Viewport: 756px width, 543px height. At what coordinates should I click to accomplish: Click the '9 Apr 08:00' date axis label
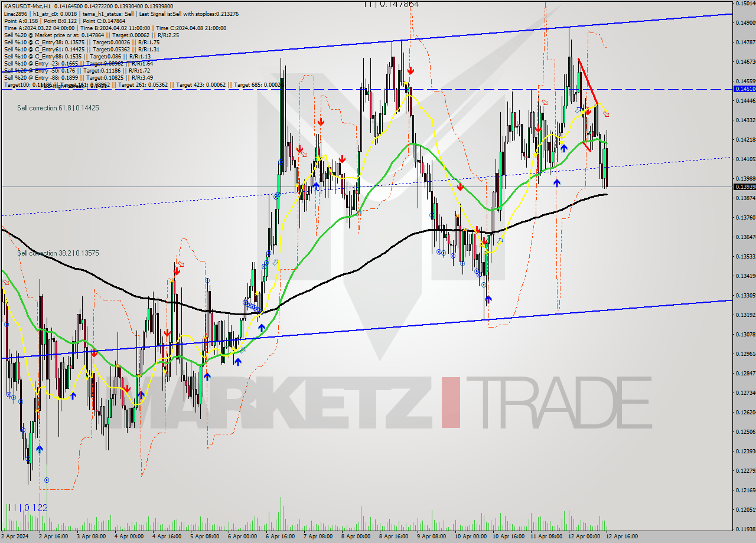click(431, 537)
